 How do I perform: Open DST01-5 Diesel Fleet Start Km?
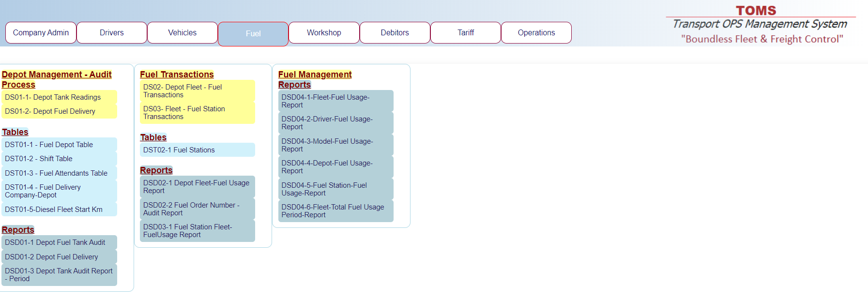(x=54, y=210)
